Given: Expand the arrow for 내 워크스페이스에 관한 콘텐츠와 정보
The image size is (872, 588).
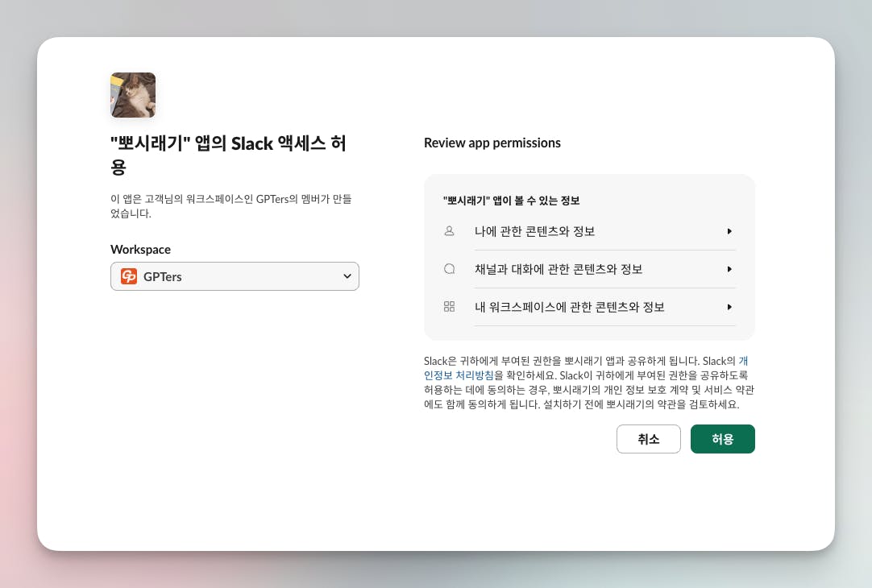Looking at the screenshot, I should click(x=729, y=307).
